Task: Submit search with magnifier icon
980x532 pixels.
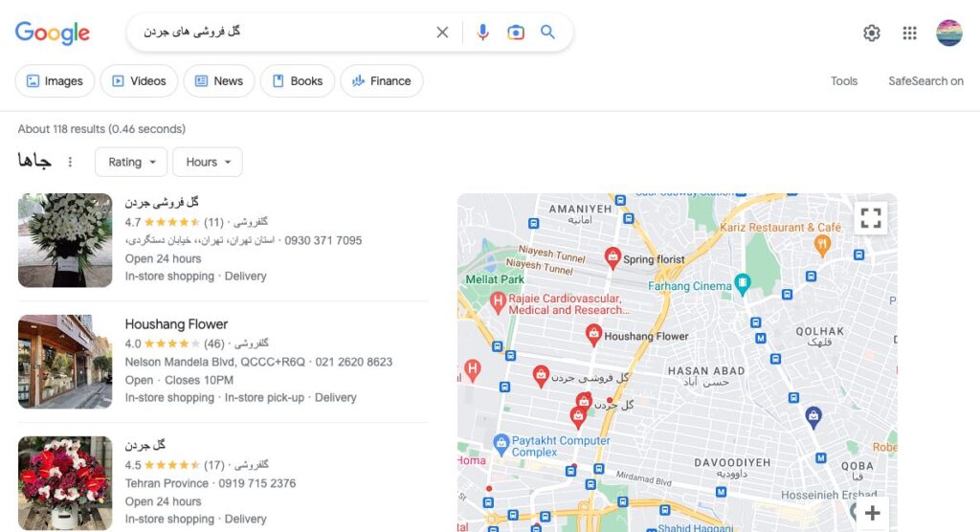Action: coord(547,32)
